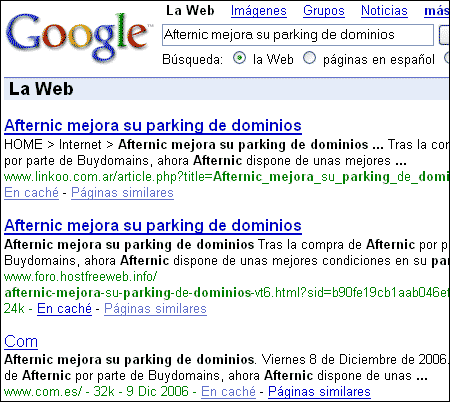Click the www.foro.hostfreeweb.info/ URL text
450x402 pixels.
coord(80,277)
